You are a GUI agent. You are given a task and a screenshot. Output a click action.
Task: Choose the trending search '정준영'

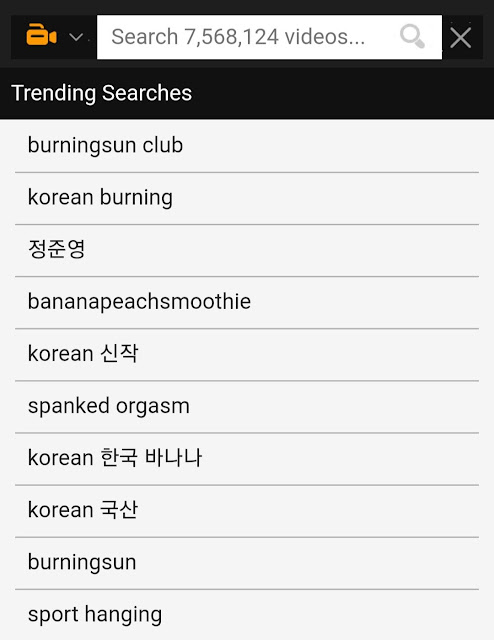[x=247, y=250]
